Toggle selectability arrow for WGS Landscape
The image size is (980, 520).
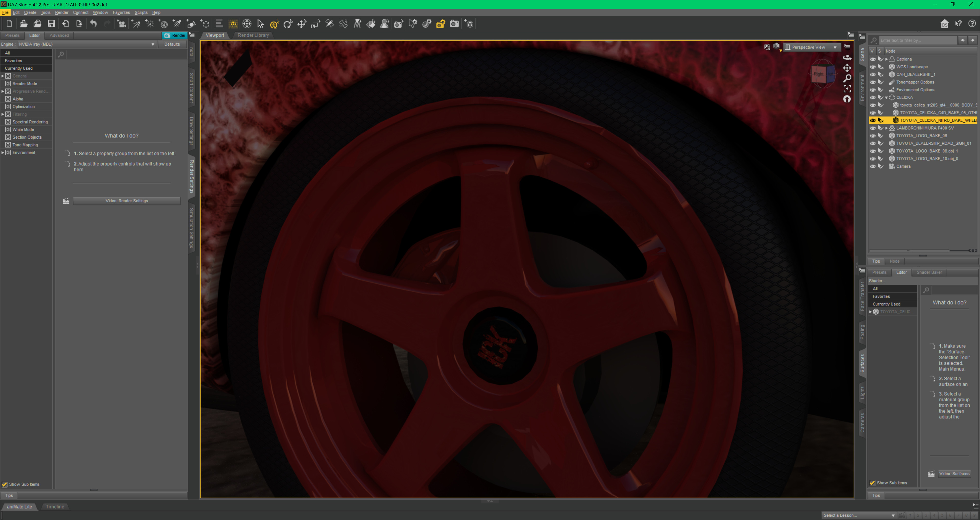point(880,67)
